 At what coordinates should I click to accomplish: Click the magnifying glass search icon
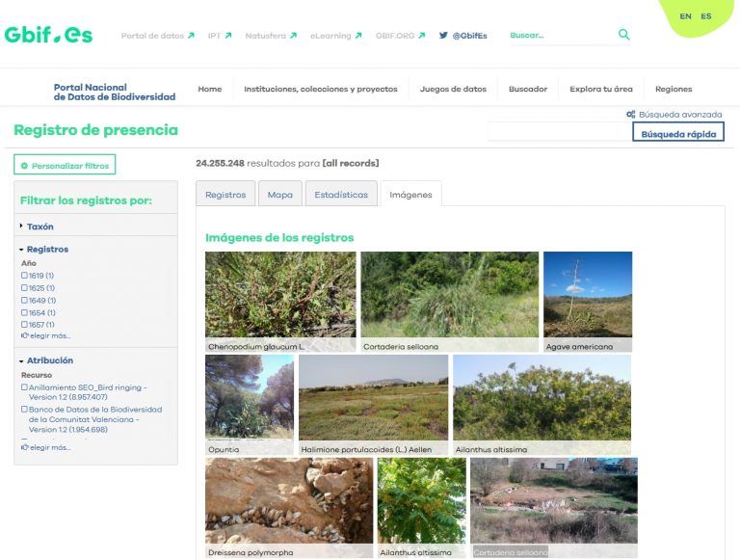pos(623,35)
